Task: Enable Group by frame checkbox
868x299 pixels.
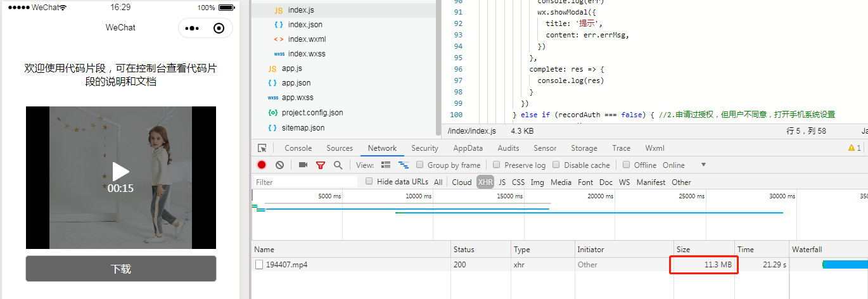Action: tap(420, 165)
